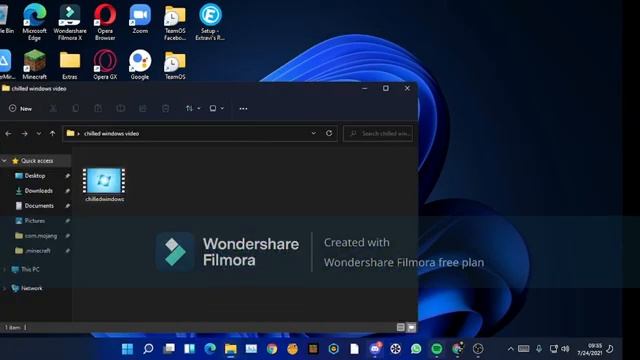Show hidden system tray icons
Screen dimensions: 640x360
pyautogui.click(x=510, y=349)
